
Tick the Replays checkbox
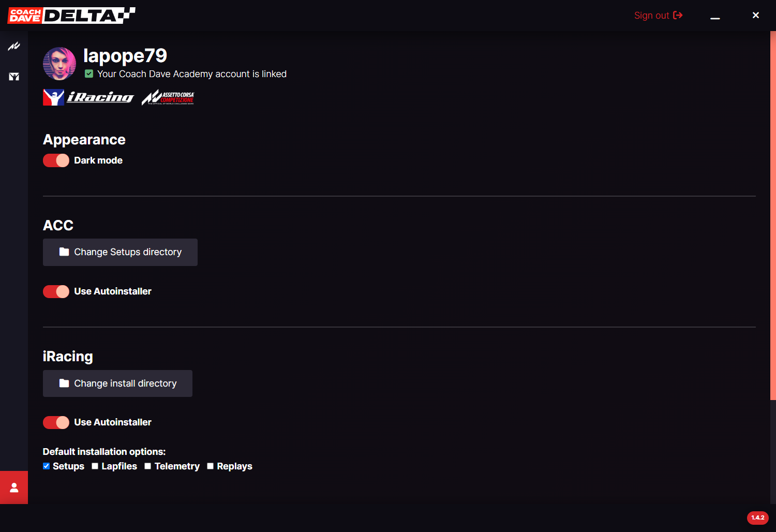[x=211, y=466]
